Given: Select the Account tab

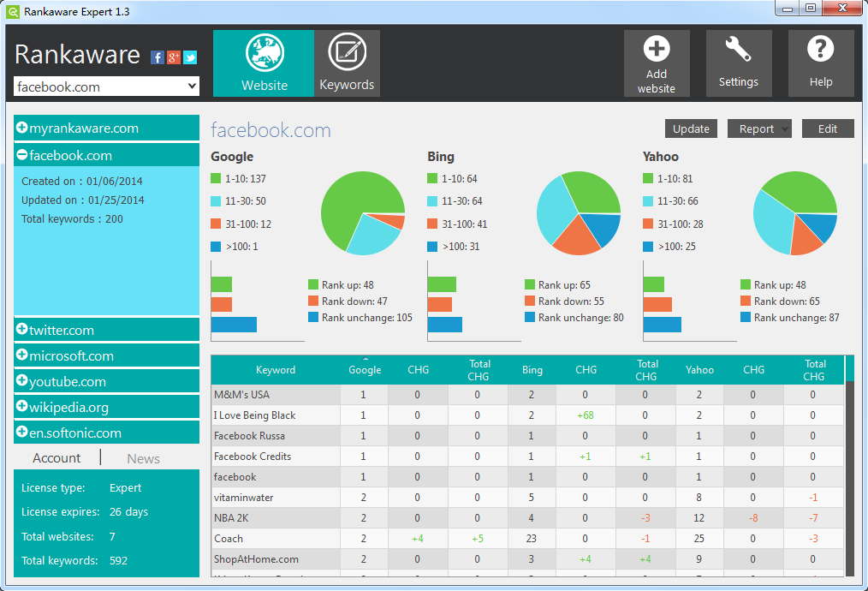Looking at the screenshot, I should tap(56, 458).
